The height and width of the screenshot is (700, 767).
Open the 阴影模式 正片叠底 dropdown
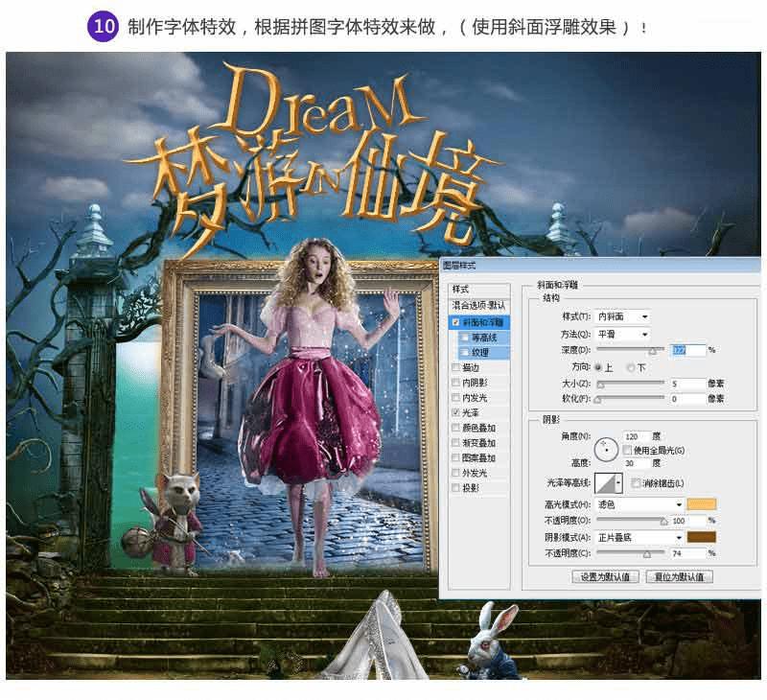(639, 537)
